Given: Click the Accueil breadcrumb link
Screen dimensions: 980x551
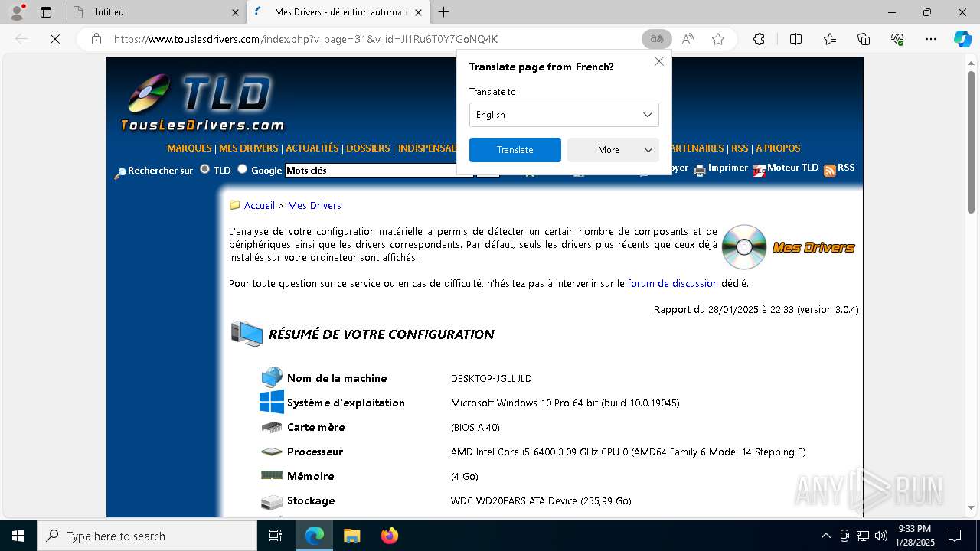Looking at the screenshot, I should 260,205.
